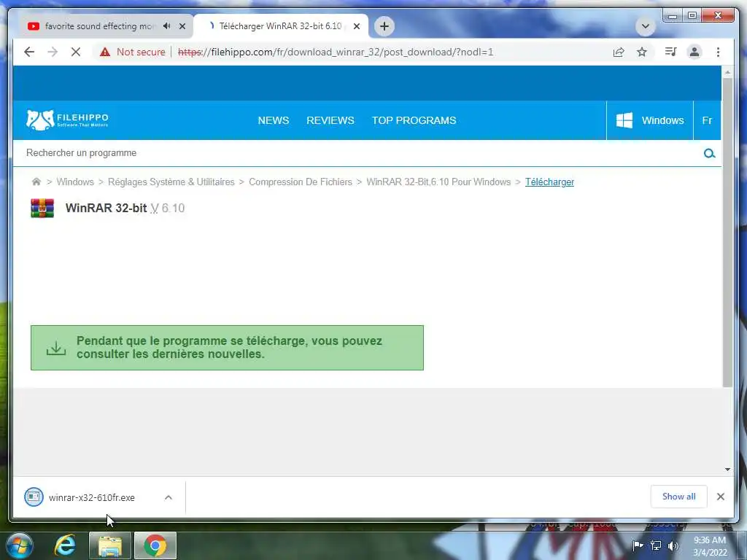Image resolution: width=747 pixels, height=560 pixels.
Task: Click the Chrome taskbar icon
Action: [x=155, y=545]
